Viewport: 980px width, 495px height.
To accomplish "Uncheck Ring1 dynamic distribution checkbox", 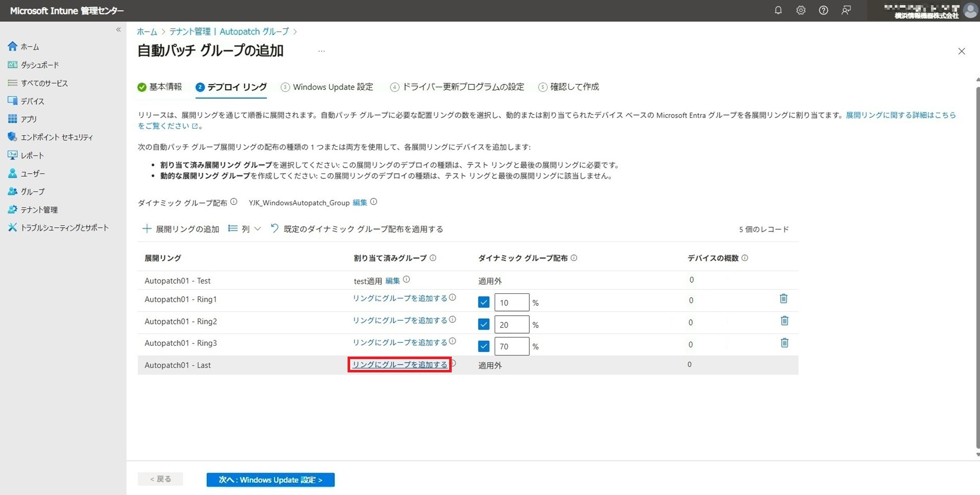I will [x=484, y=302].
